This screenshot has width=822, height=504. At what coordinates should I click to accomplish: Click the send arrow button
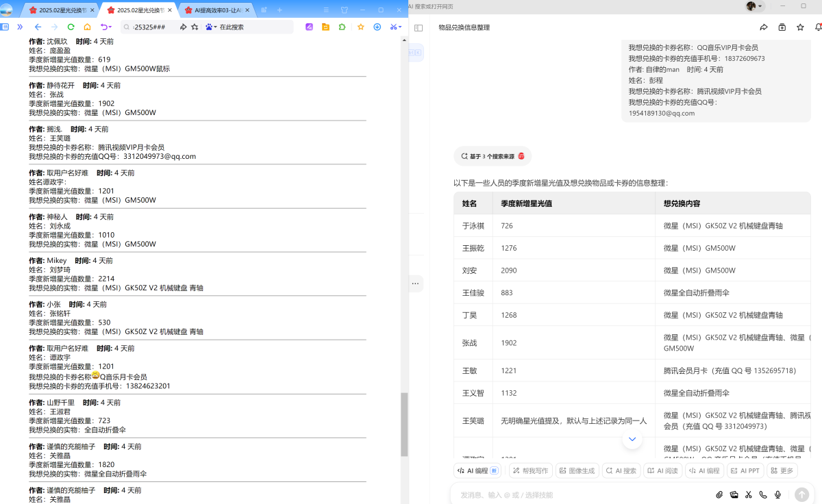point(801,494)
